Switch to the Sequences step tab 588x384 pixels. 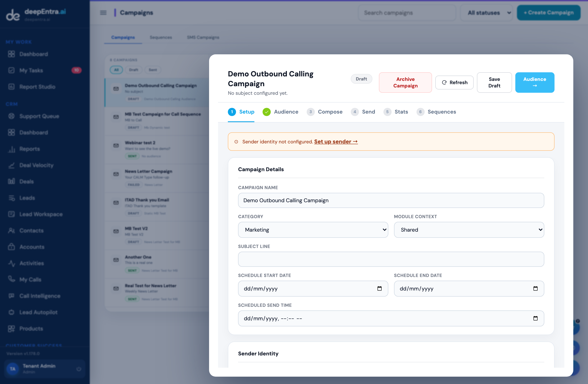coord(436,112)
